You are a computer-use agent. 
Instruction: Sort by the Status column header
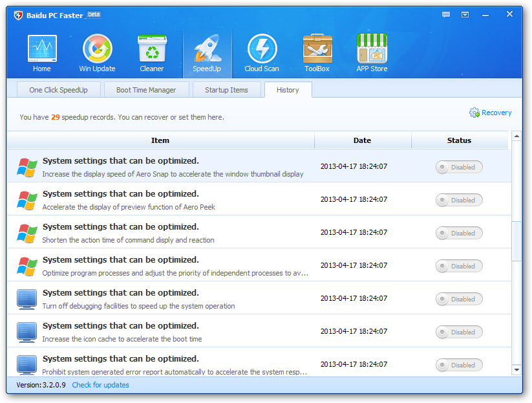460,140
